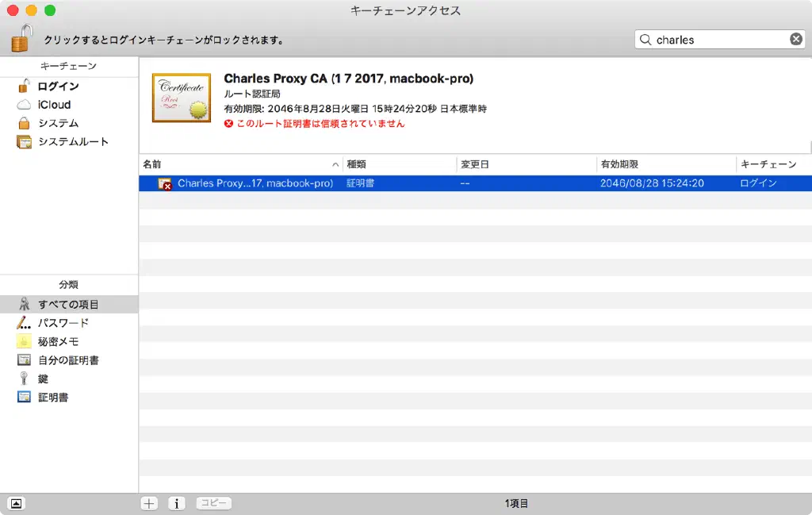Toggle preview pane icon at bottom left
Image resolution: width=812 pixels, height=515 pixels.
17,503
